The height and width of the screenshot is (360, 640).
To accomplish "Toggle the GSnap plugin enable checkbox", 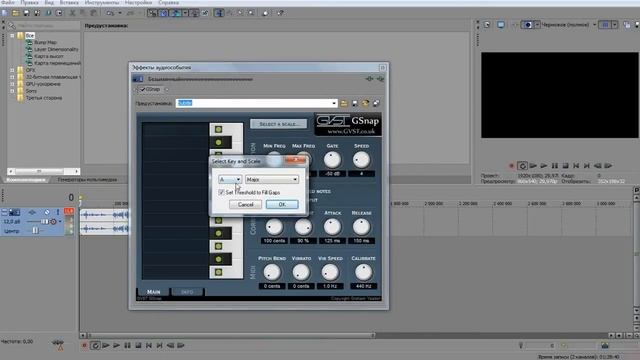I will coord(143,89).
